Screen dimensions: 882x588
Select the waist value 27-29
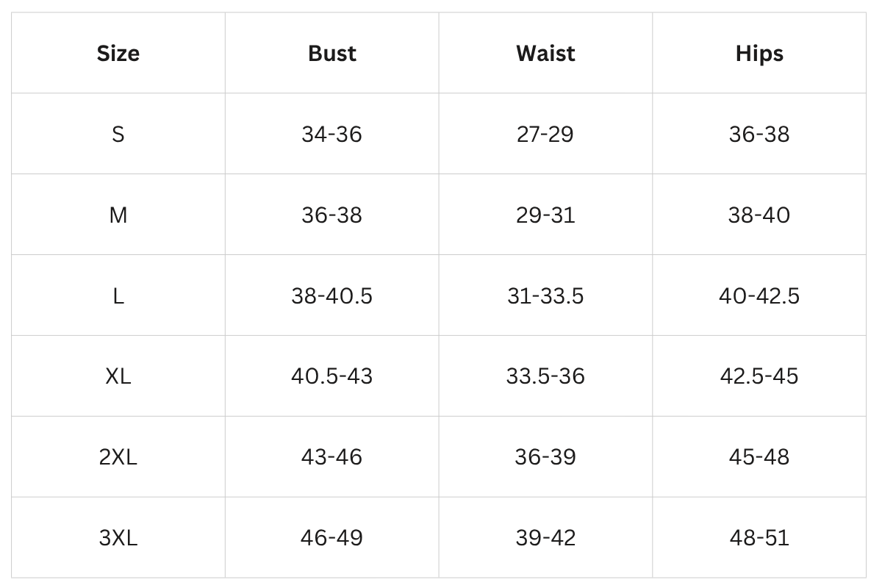click(545, 135)
